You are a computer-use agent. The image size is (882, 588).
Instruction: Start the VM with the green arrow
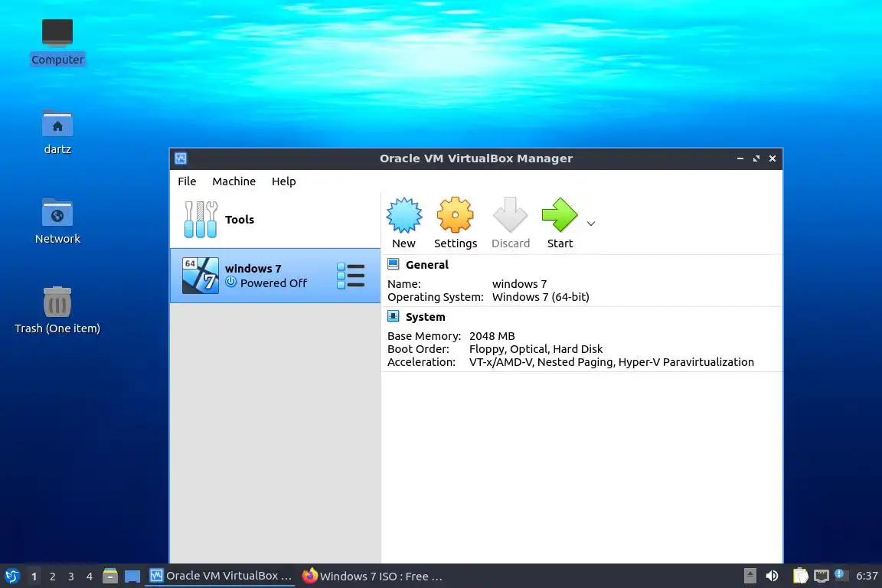(x=560, y=214)
